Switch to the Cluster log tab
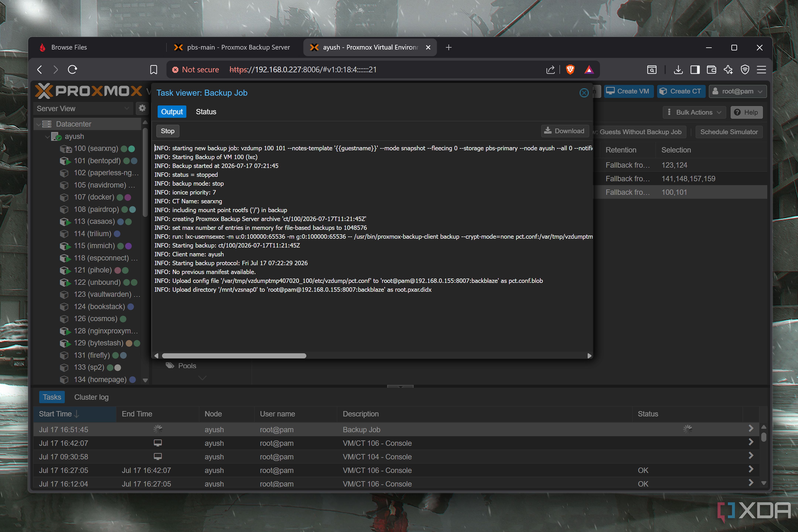This screenshot has height=532, width=798. [91, 397]
